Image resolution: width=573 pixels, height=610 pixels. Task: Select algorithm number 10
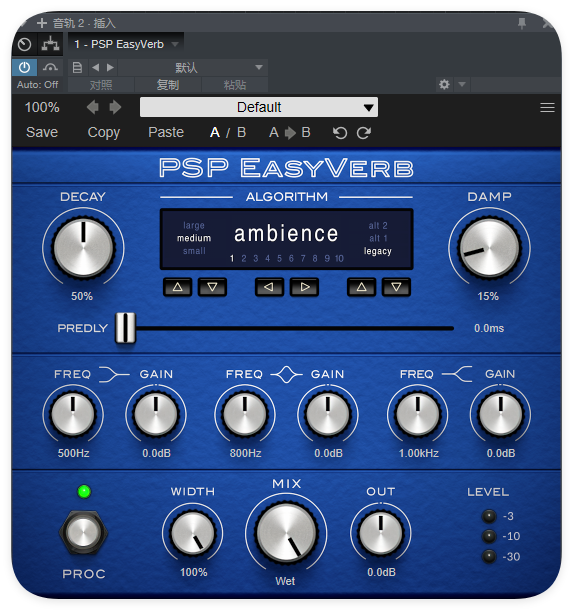point(339,259)
